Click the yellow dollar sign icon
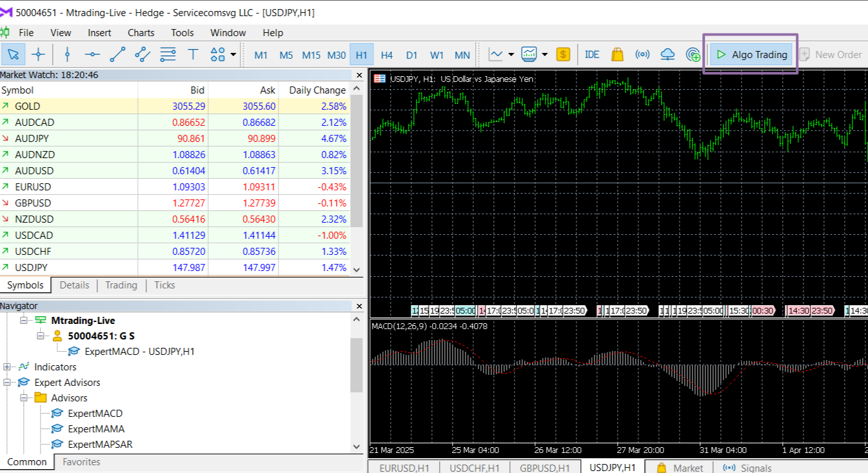The image size is (868, 473). tap(564, 54)
